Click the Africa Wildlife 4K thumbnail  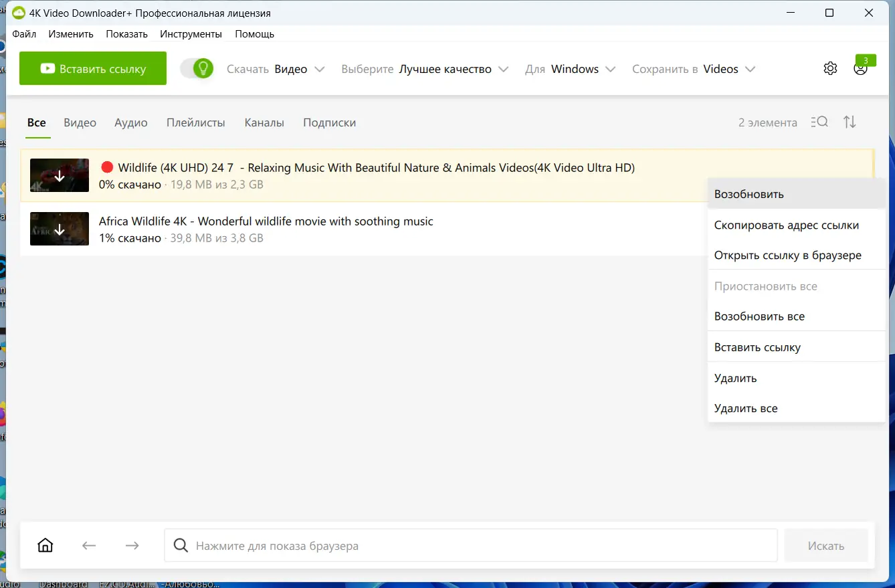coord(60,229)
